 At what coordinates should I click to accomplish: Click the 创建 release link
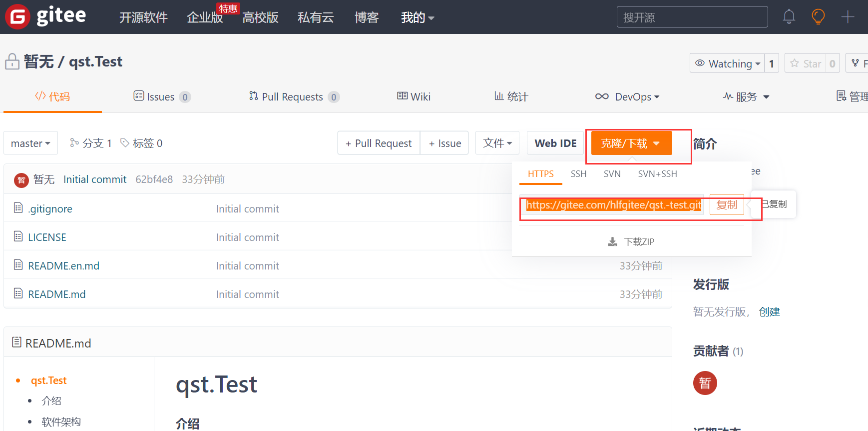pyautogui.click(x=769, y=312)
